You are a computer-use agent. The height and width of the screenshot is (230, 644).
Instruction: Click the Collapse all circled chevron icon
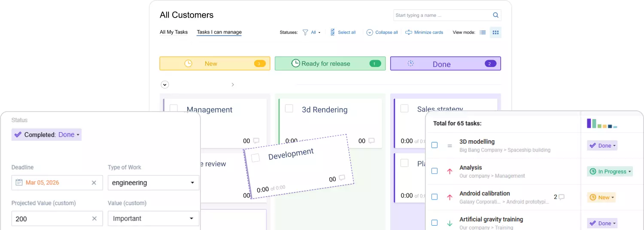(370, 32)
